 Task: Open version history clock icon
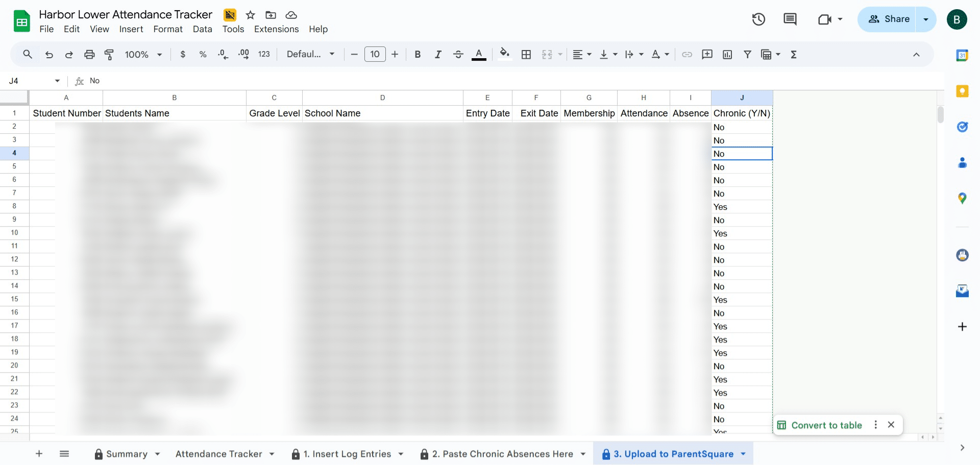(758, 19)
